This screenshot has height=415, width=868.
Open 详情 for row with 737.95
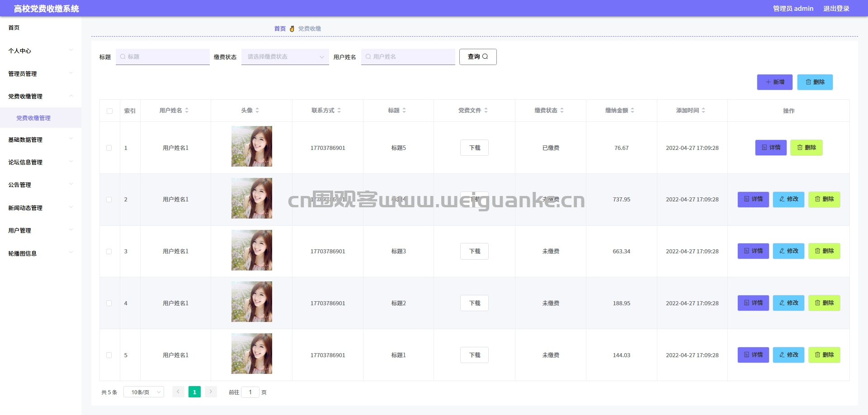[x=753, y=199]
